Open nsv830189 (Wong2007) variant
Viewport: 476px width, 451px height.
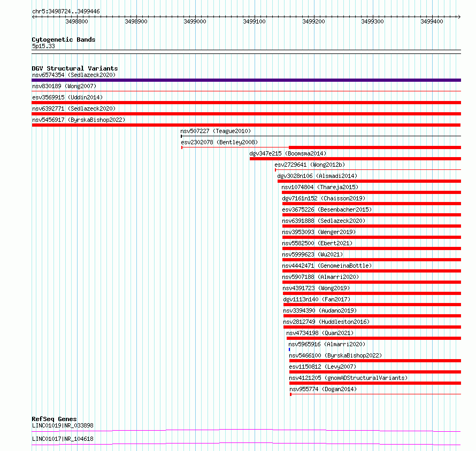click(x=64, y=86)
